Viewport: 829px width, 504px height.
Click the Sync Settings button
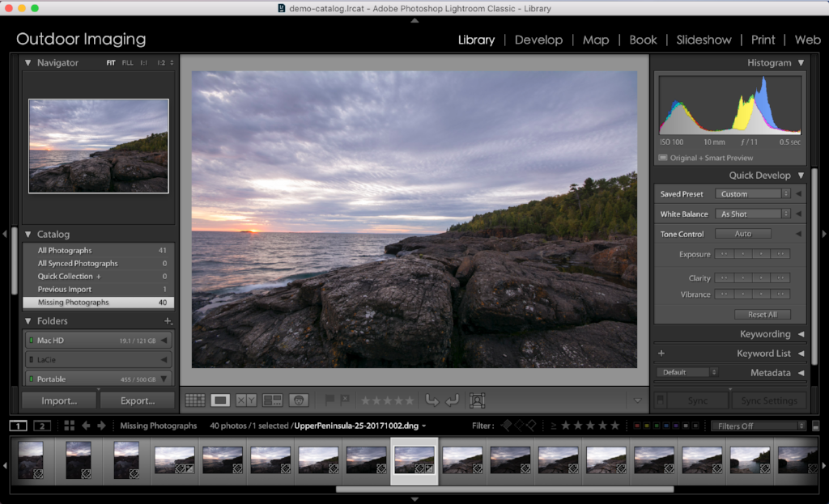tap(769, 401)
